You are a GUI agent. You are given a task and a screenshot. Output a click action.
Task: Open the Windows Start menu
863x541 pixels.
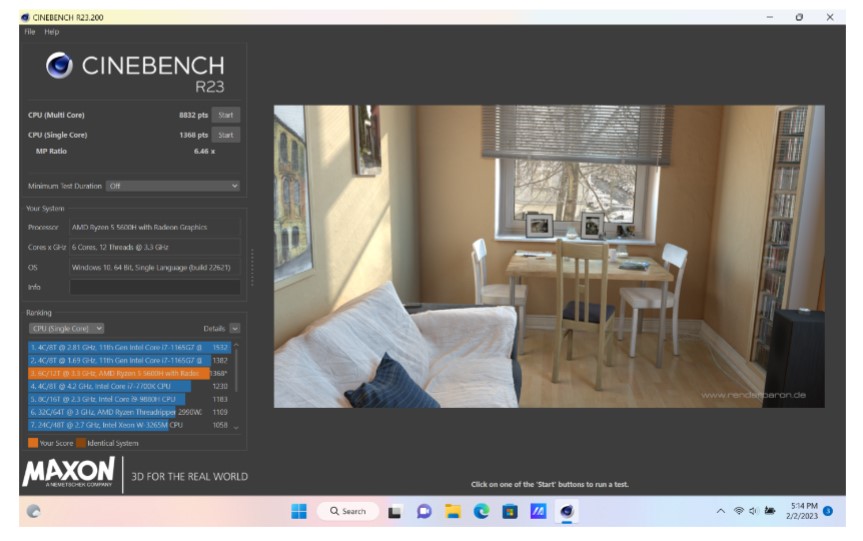pos(299,511)
